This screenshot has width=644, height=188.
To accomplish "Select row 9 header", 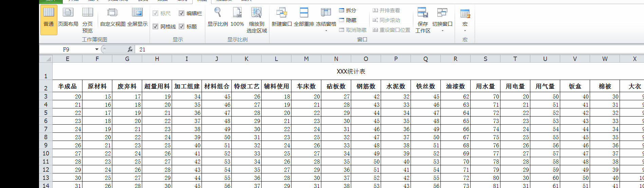I will click(46, 145).
